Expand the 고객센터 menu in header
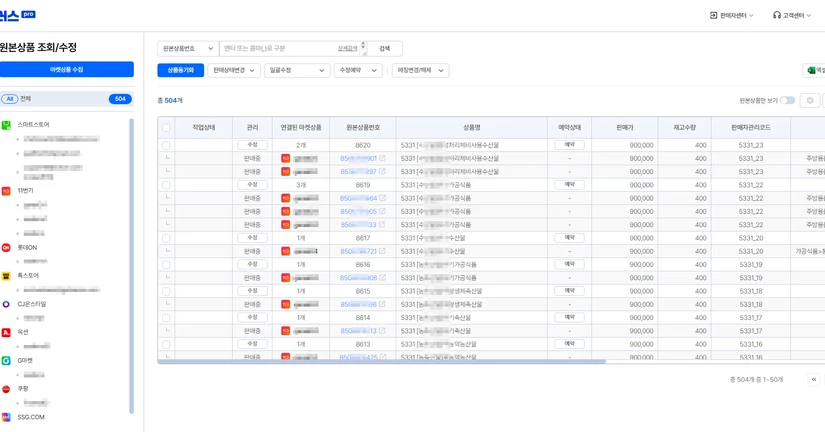 [x=792, y=15]
